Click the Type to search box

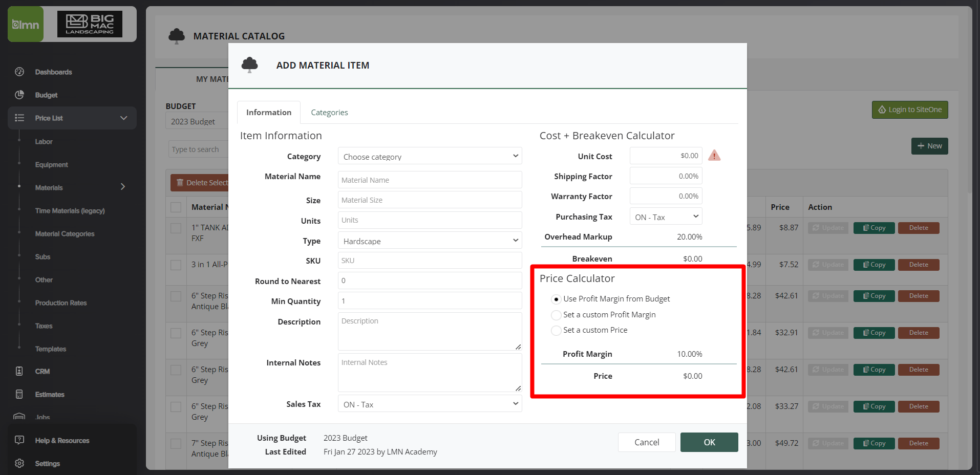(199, 149)
